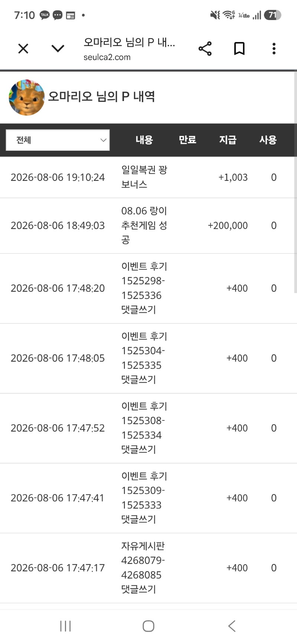
Task: Tap the Android home button
Action: 148,626
